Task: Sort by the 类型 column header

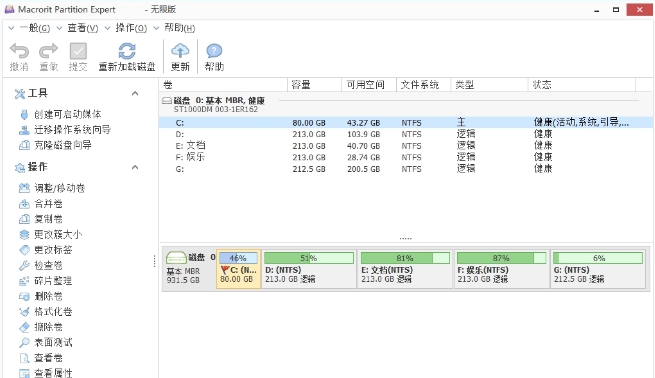Action: [x=490, y=85]
